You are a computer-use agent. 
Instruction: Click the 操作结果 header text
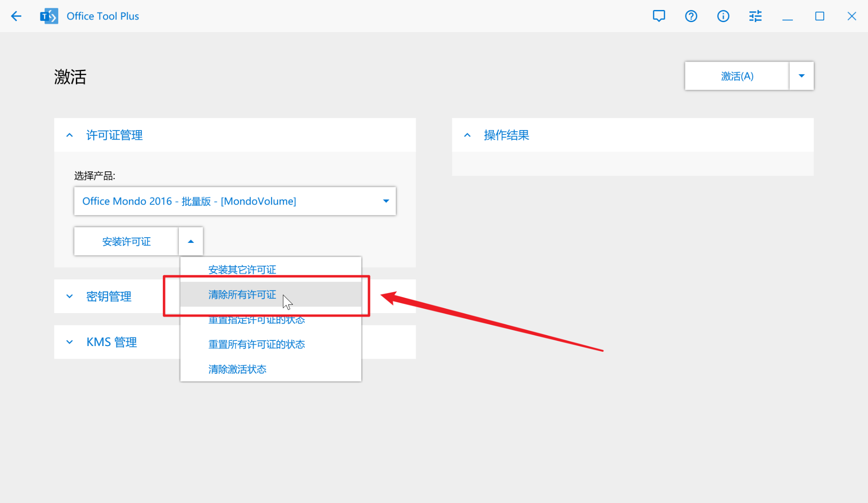point(506,135)
